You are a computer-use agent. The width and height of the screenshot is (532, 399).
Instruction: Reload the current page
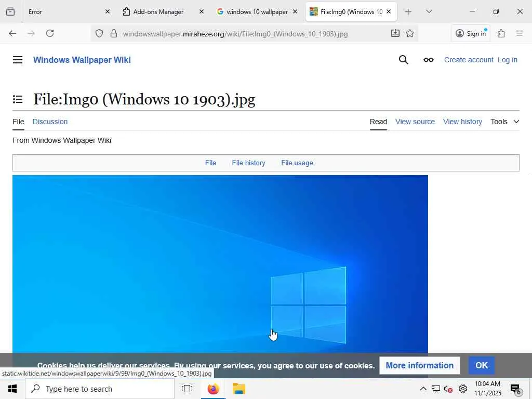click(50, 33)
